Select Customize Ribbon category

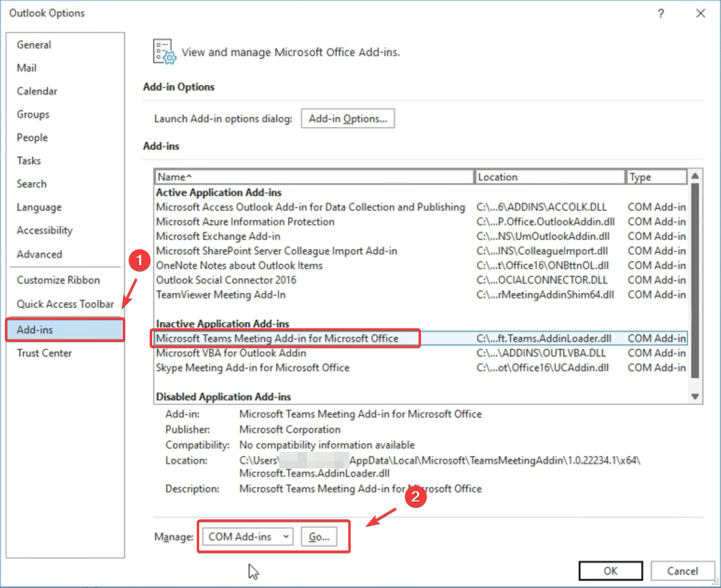[x=59, y=280]
